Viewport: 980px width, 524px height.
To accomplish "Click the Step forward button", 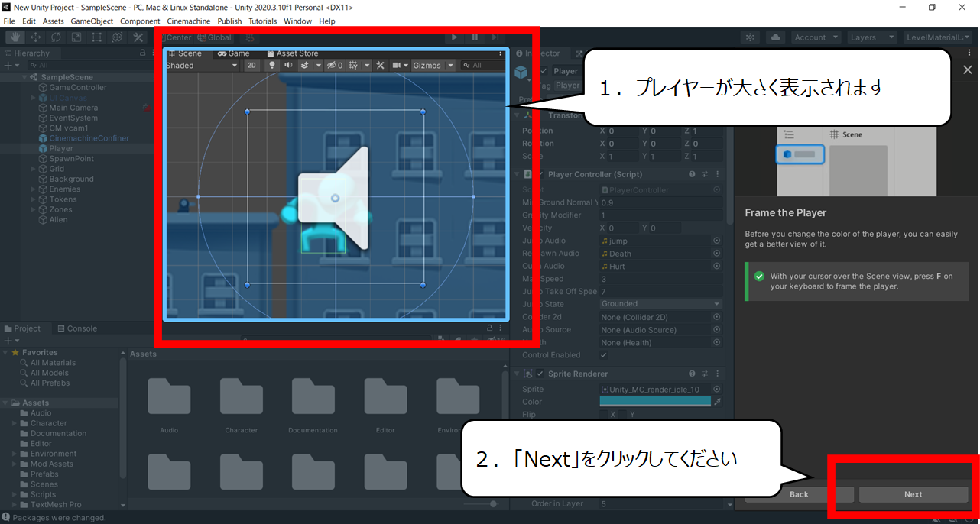I will click(x=495, y=37).
